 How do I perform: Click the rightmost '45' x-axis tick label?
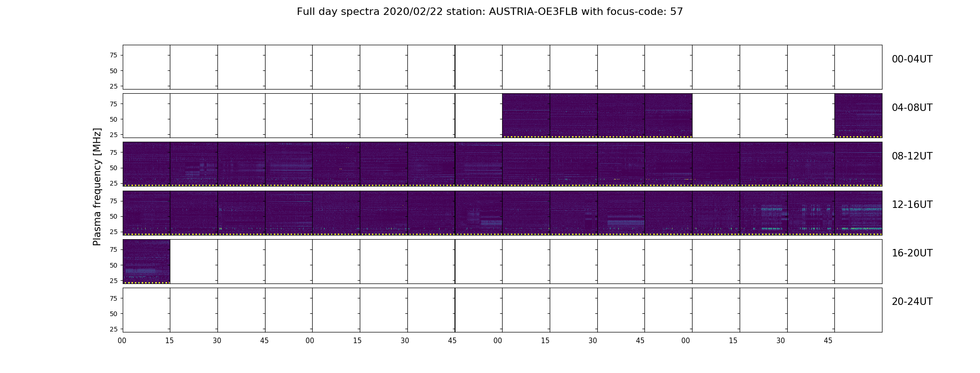tap(828, 341)
